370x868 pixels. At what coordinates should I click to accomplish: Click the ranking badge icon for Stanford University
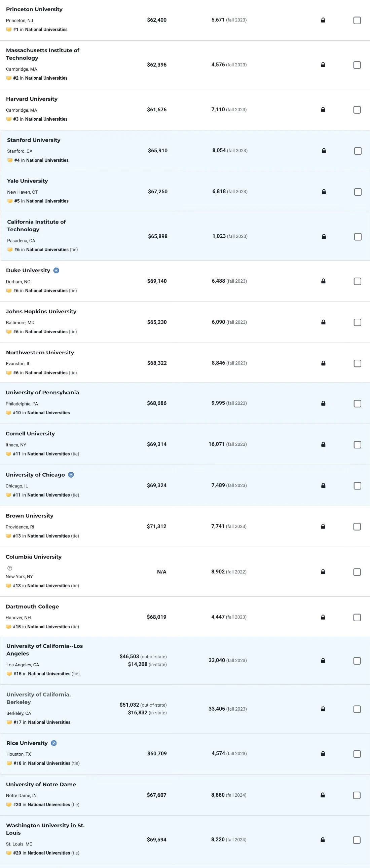[10, 160]
